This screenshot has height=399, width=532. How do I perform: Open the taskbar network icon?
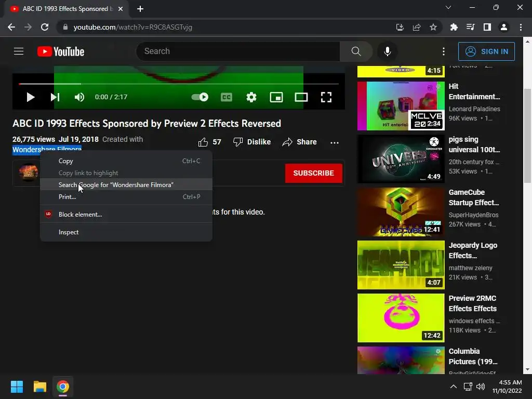point(468,387)
